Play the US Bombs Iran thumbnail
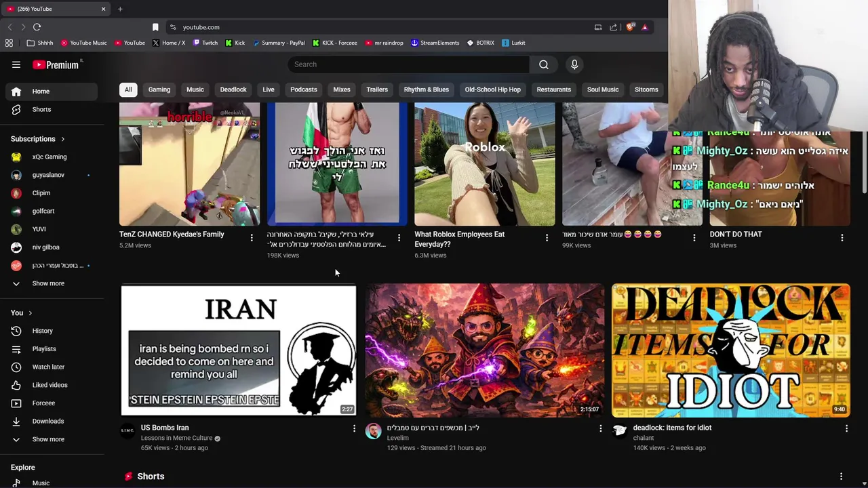The height and width of the screenshot is (488, 868). tap(239, 350)
